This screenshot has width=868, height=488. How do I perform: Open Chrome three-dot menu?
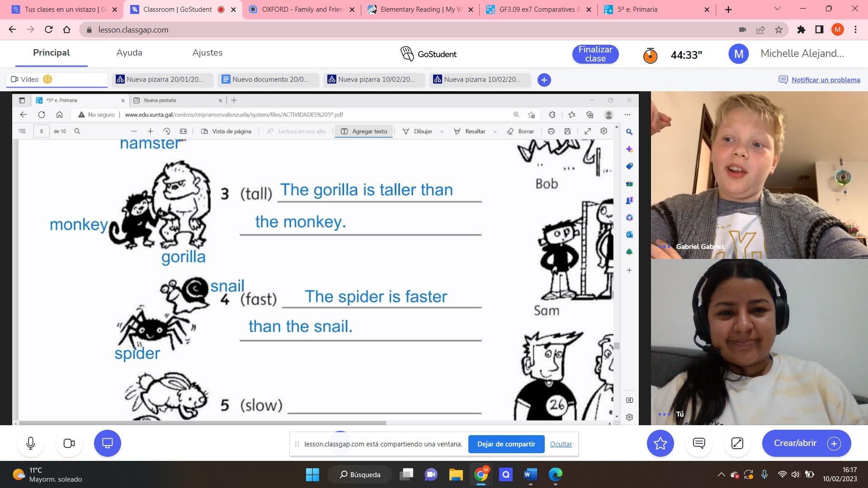tap(855, 30)
